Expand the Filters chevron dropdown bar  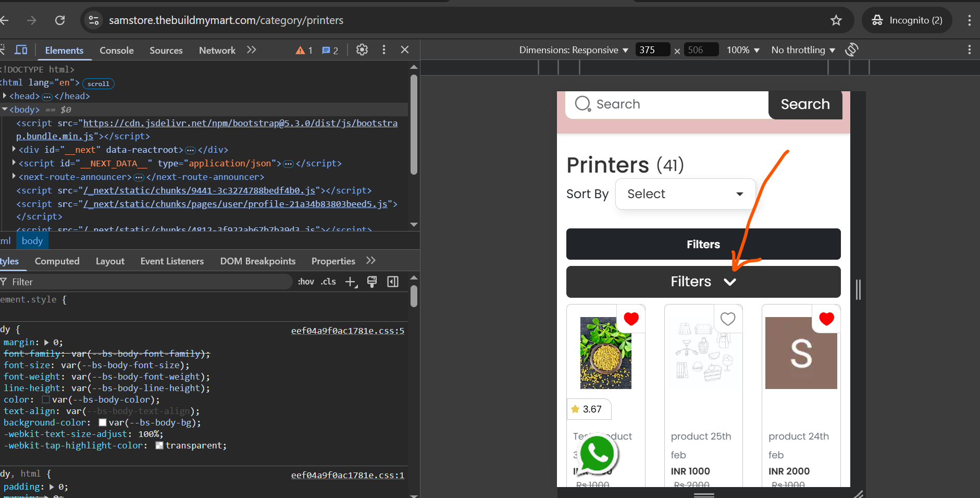703,282
